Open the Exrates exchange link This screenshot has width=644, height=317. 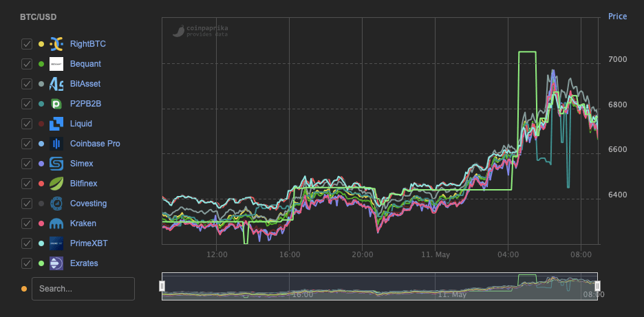pyautogui.click(x=84, y=263)
